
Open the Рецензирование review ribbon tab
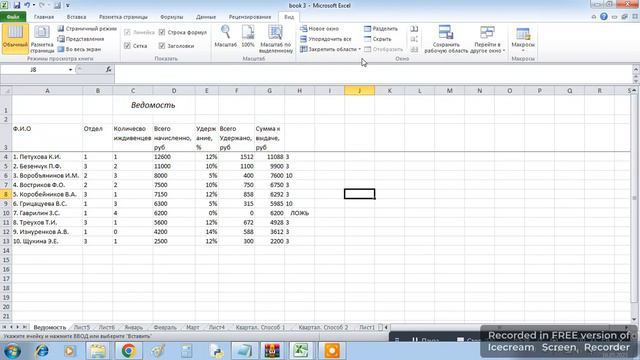point(250,17)
